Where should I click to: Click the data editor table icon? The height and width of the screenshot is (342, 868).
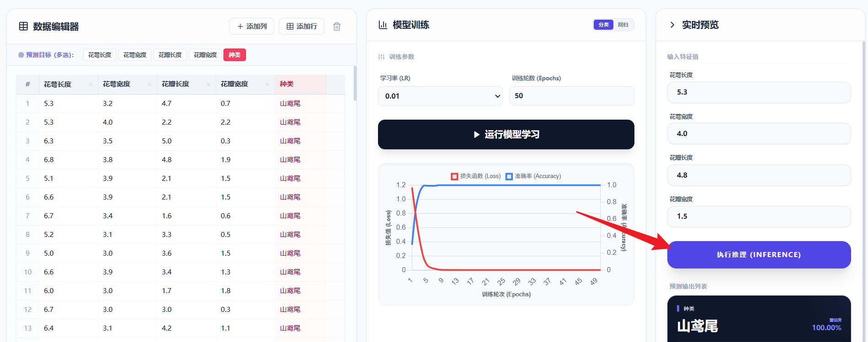[x=23, y=26]
